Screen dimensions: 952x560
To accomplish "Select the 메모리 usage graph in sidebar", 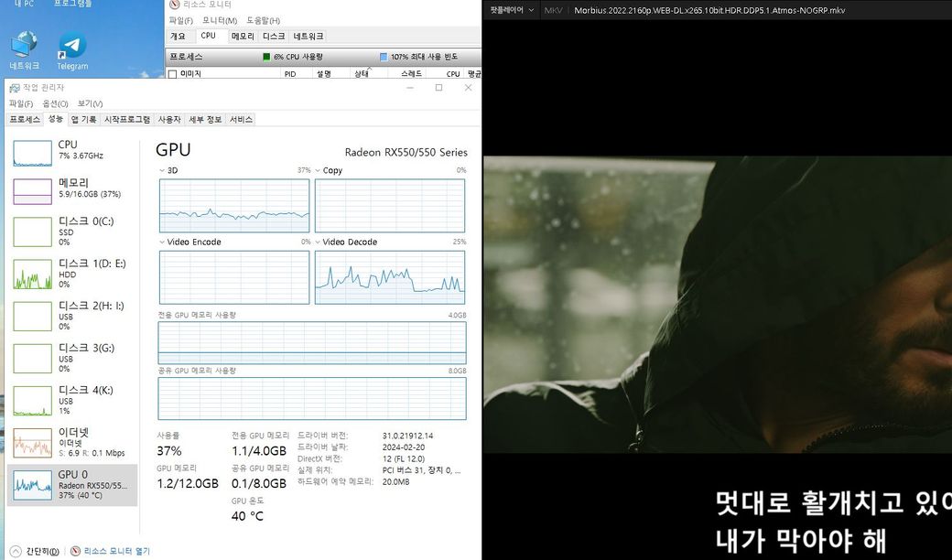I will 32,190.
